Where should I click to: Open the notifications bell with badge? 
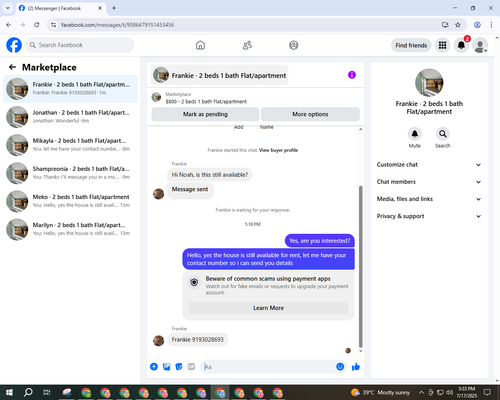(x=461, y=45)
